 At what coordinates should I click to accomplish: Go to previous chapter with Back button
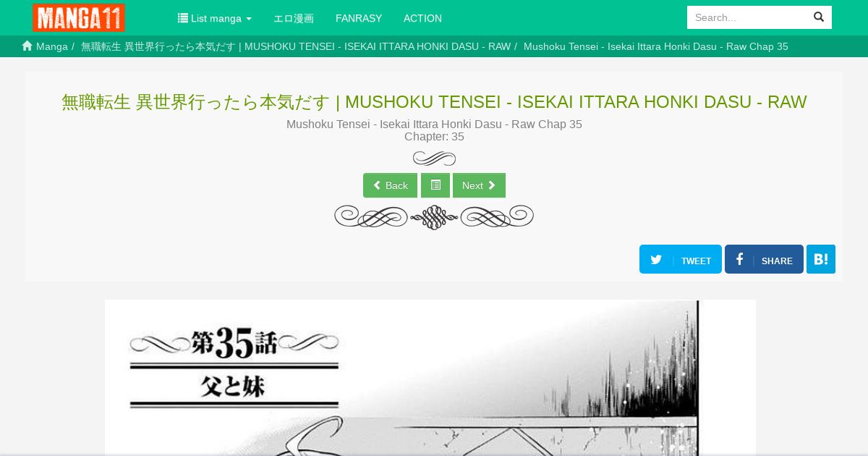[390, 185]
